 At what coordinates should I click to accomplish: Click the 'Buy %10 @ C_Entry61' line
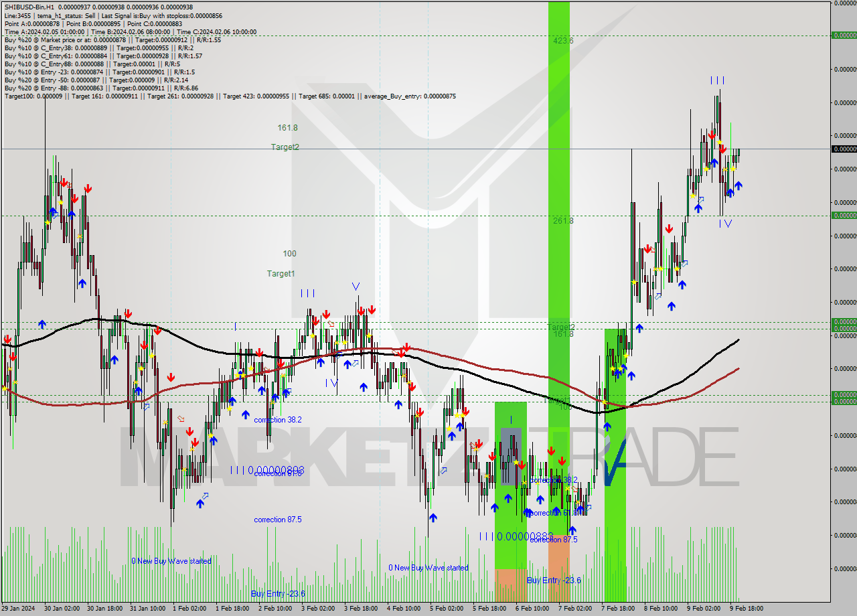coord(103,56)
